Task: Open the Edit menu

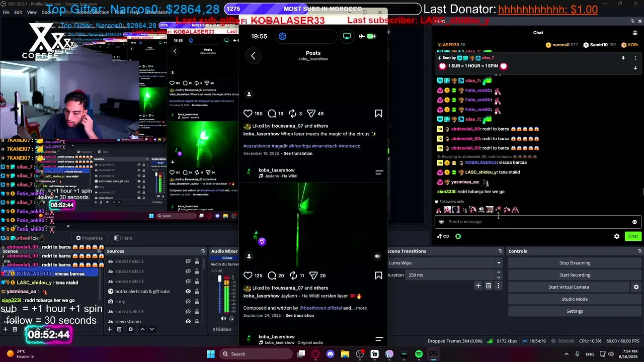Action: tap(18, 12)
